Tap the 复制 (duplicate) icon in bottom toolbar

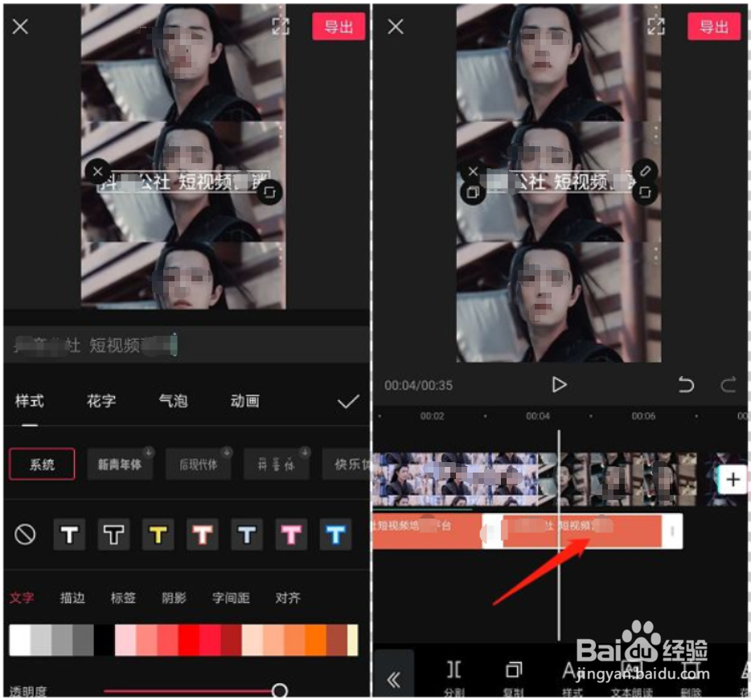click(512, 671)
